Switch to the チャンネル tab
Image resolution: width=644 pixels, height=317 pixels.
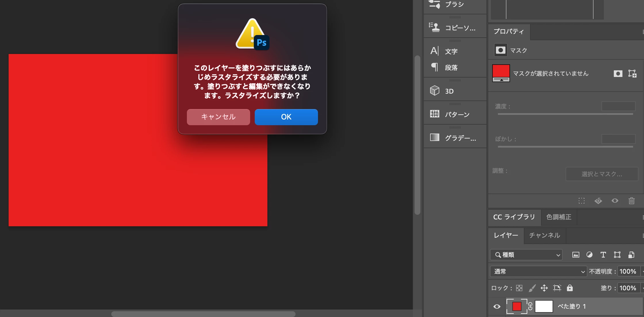[545, 235]
